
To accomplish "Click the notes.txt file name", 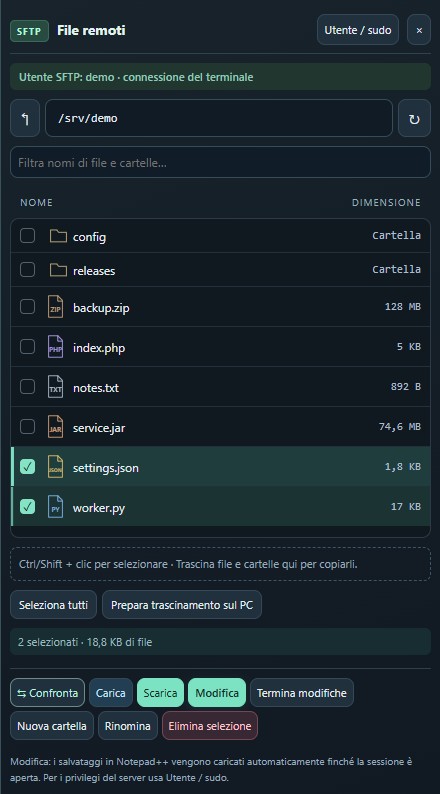I will pos(96,387).
